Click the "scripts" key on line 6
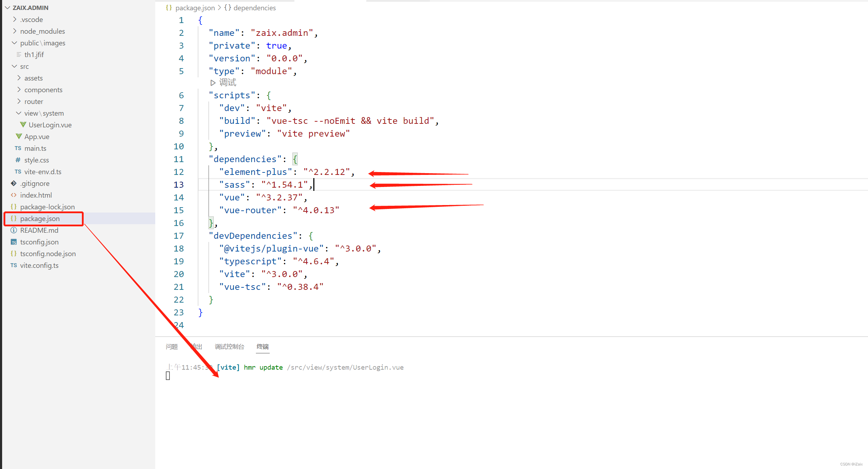 point(232,95)
